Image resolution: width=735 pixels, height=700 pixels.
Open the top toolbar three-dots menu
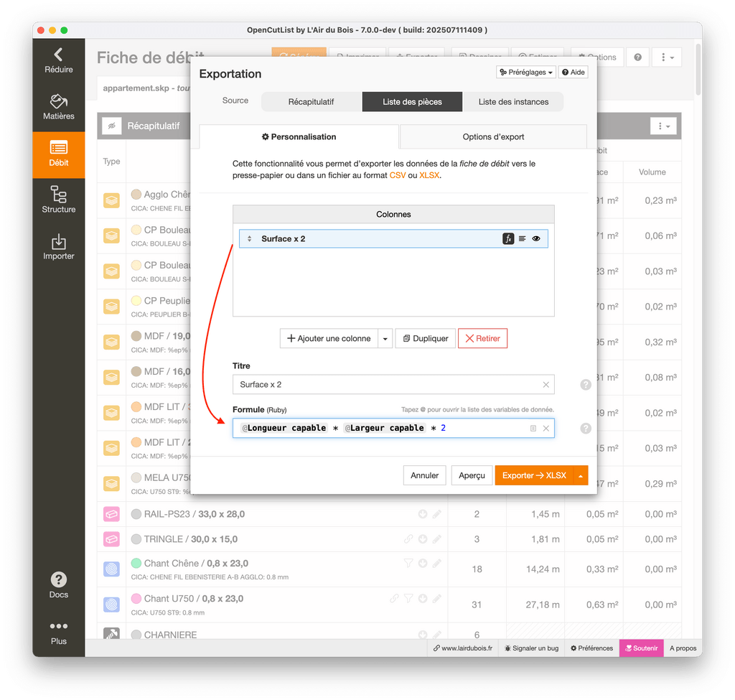[x=667, y=57]
